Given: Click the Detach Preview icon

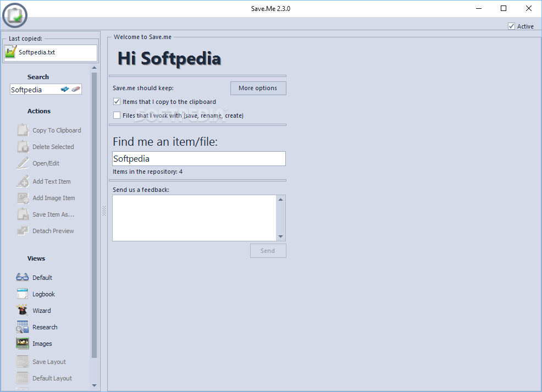Looking at the screenshot, I should point(23,230).
